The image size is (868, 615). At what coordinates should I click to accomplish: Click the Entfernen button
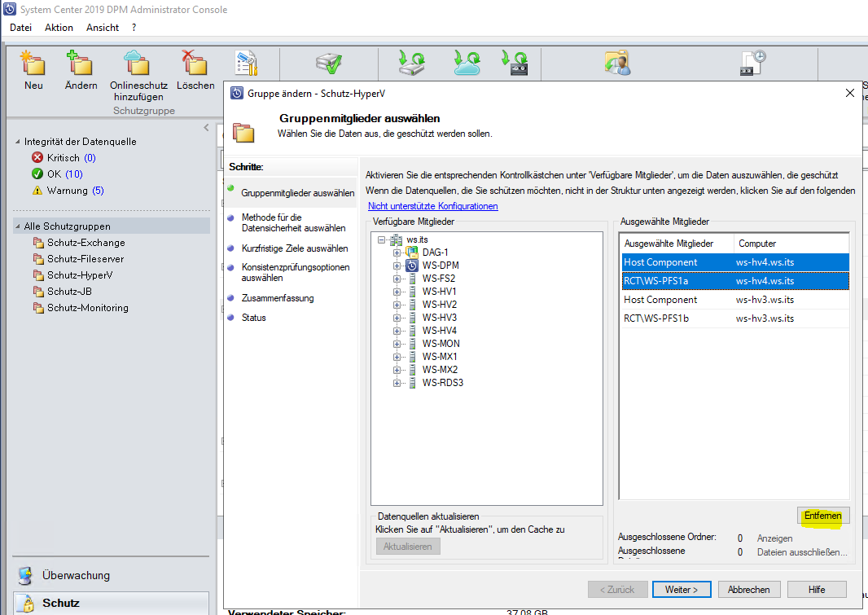click(x=822, y=516)
